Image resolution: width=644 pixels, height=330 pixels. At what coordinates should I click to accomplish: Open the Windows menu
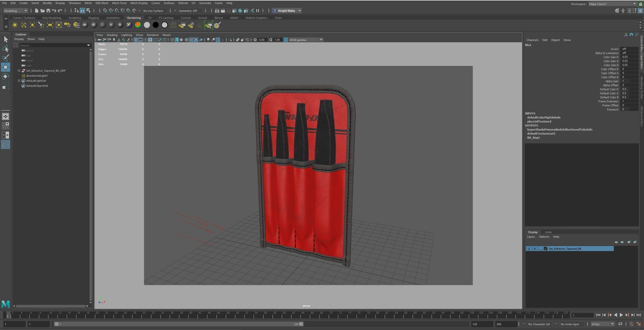tap(75, 3)
